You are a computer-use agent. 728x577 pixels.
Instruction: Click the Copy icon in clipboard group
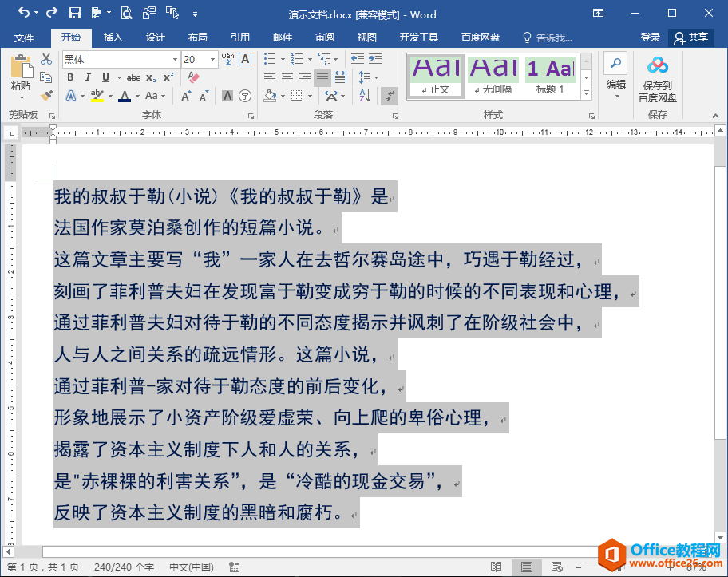46,77
